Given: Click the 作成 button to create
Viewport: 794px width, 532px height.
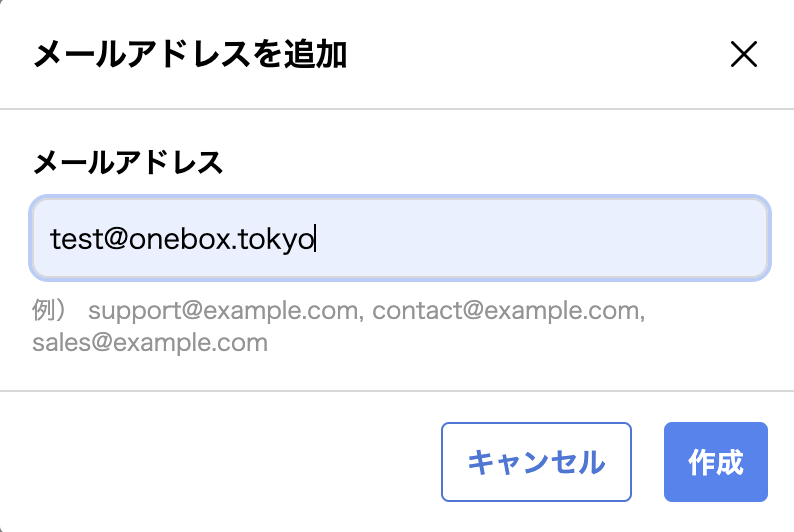Looking at the screenshot, I should click(x=715, y=462).
